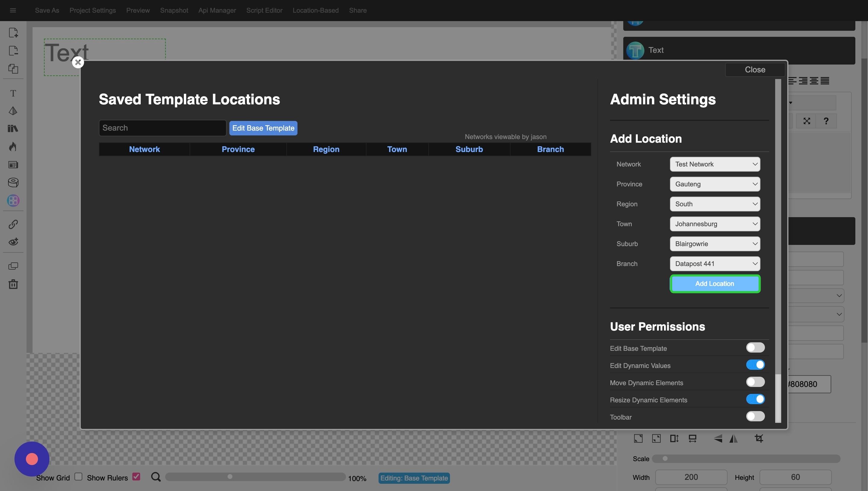This screenshot has height=491, width=868.
Task: Click the duplicate page icon in sidebar
Action: click(x=13, y=69)
